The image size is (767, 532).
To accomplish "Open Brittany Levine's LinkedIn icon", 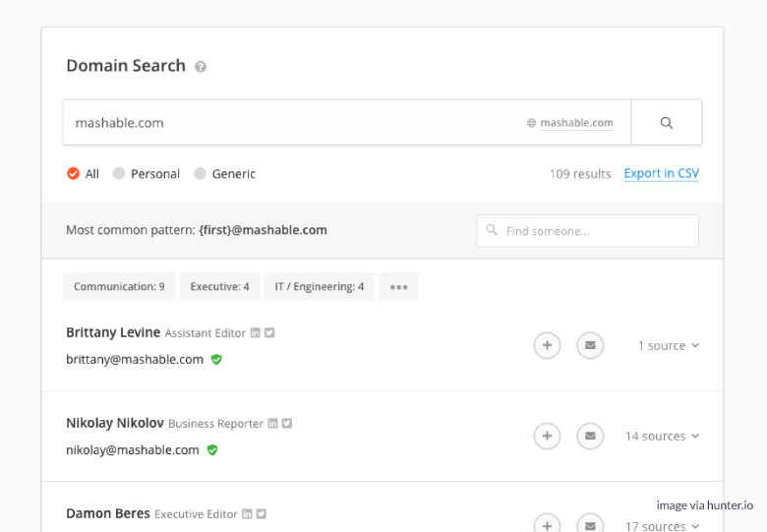I will click(x=256, y=333).
